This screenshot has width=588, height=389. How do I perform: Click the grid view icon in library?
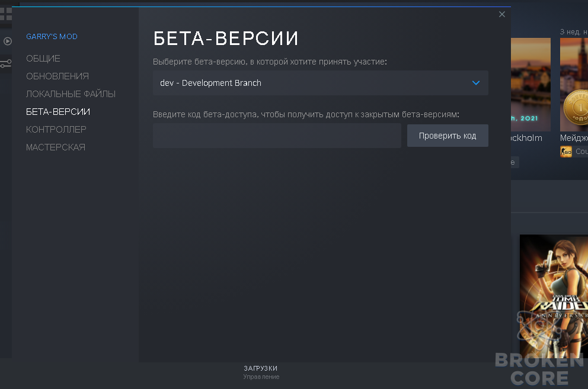click(x=5, y=14)
